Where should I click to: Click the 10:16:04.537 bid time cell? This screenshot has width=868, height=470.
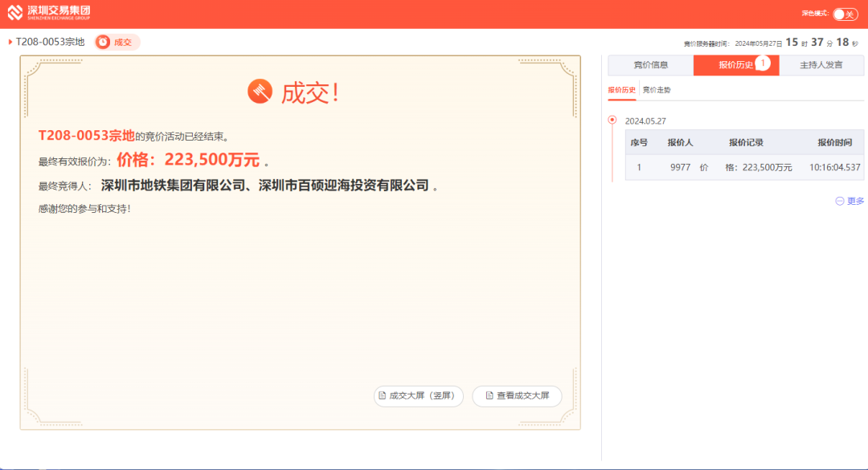click(835, 167)
